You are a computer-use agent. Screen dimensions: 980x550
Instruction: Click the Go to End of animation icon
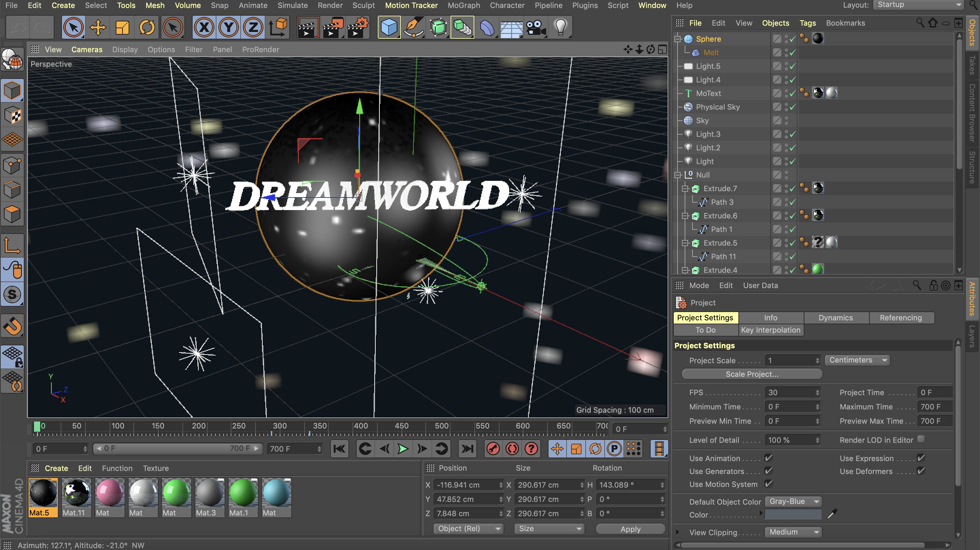point(467,449)
